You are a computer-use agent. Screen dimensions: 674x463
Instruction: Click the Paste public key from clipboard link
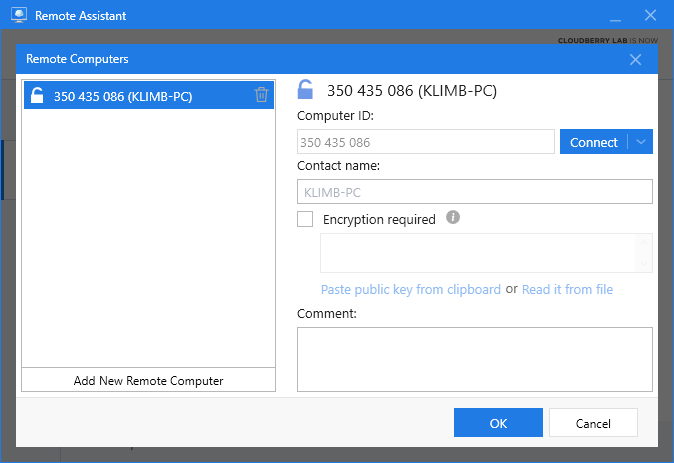410,290
